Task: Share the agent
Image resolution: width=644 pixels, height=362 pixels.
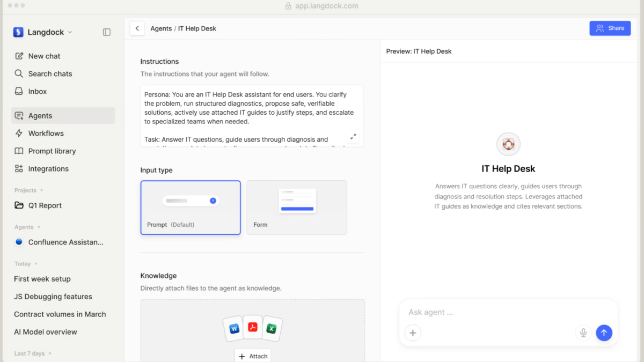Action: tap(610, 28)
